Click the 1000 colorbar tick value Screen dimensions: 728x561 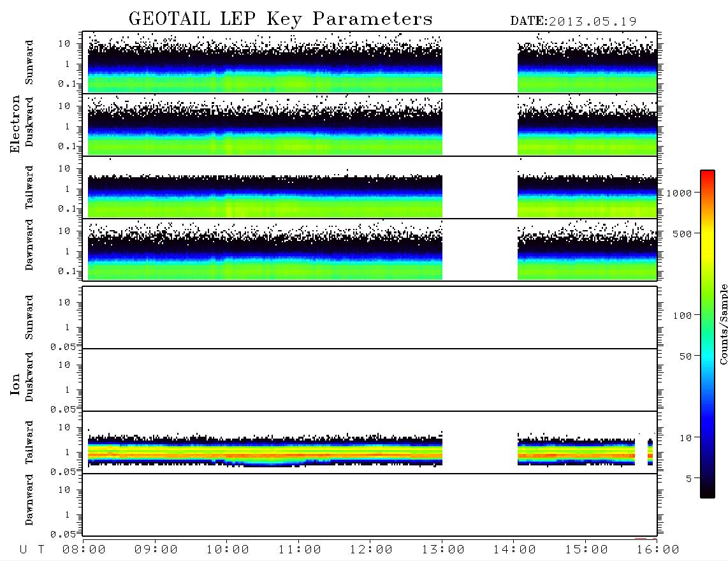point(679,193)
